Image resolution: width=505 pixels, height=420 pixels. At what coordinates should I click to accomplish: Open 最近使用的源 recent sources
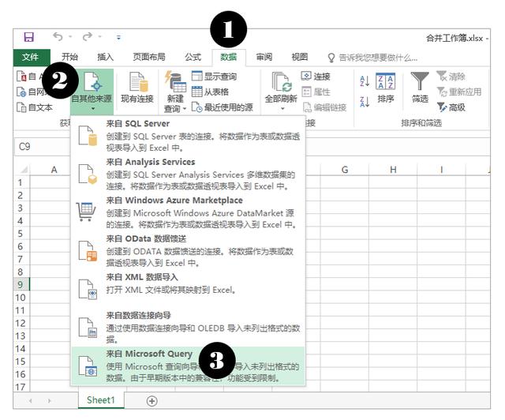click(x=223, y=107)
